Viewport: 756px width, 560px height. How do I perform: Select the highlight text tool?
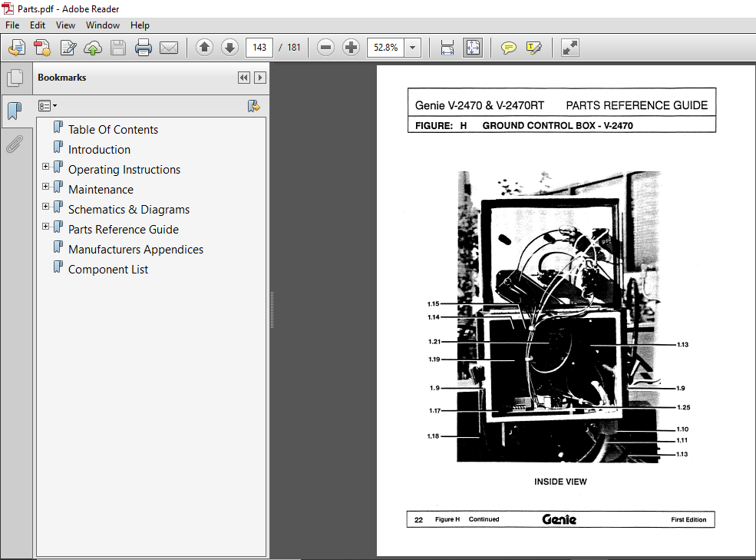pyautogui.click(x=534, y=48)
